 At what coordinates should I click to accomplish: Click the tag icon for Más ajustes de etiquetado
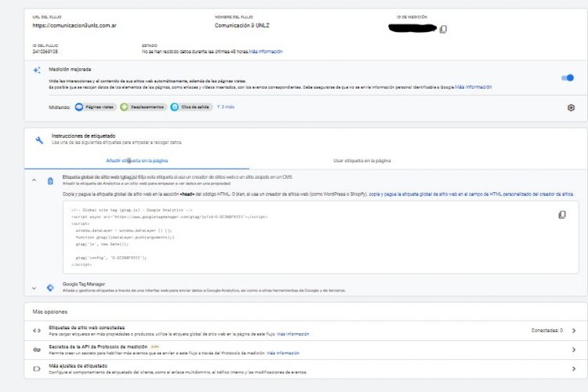coord(37,368)
